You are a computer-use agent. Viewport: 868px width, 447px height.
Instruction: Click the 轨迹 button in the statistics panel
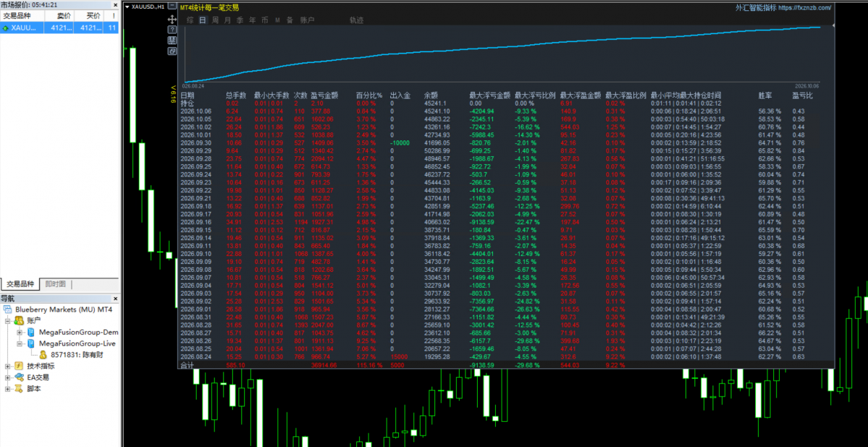pos(356,20)
